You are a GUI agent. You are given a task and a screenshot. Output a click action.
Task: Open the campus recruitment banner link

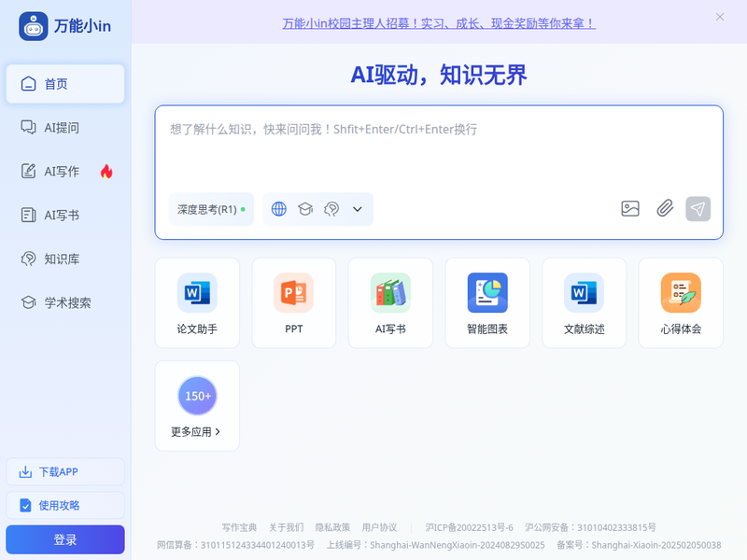pyautogui.click(x=439, y=23)
